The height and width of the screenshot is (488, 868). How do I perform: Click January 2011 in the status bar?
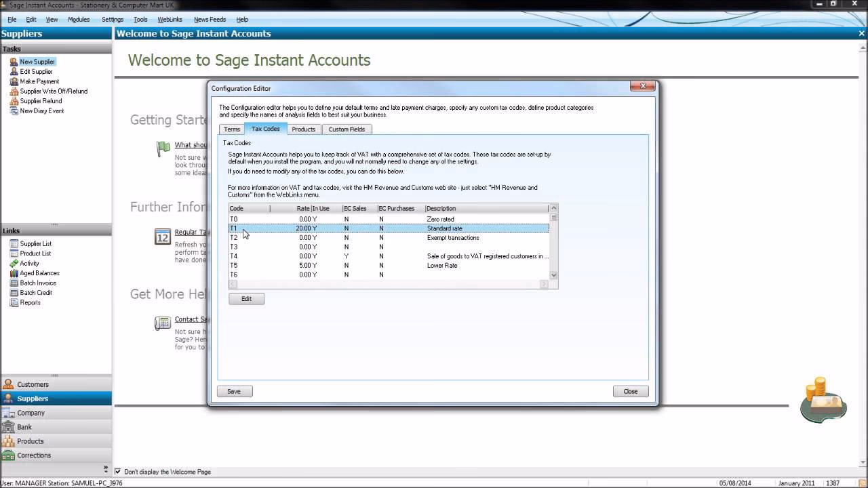coord(796,483)
